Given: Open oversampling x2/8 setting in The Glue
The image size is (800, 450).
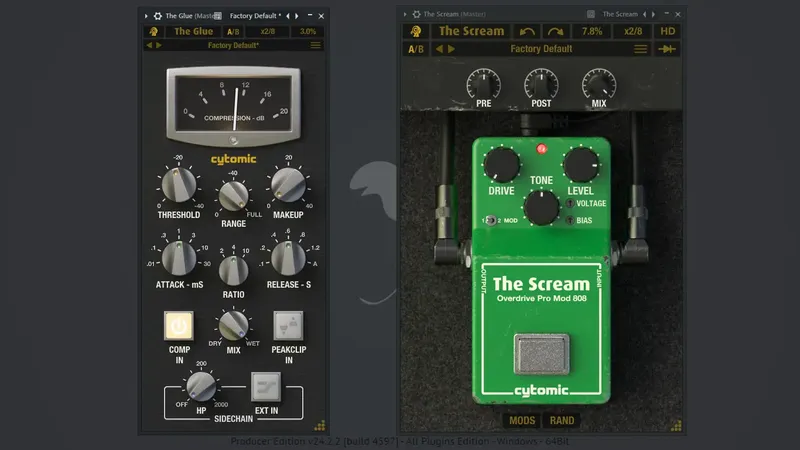Looking at the screenshot, I should [267, 32].
